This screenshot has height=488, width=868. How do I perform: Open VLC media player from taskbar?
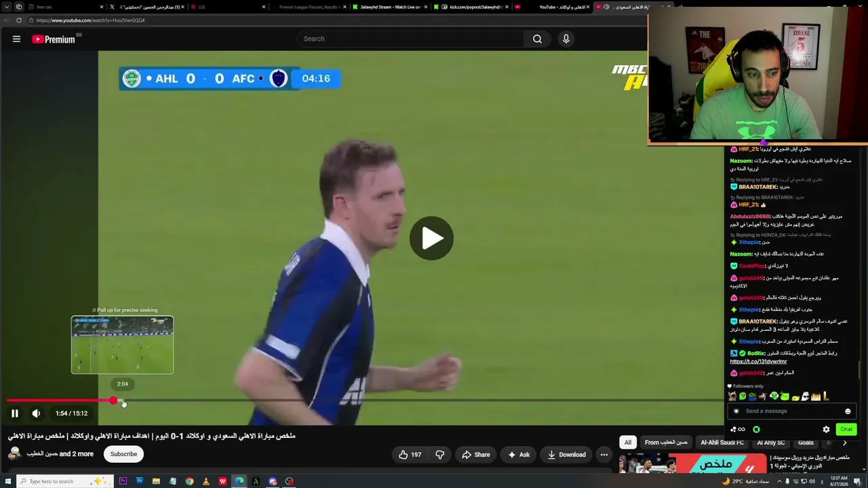(206, 481)
